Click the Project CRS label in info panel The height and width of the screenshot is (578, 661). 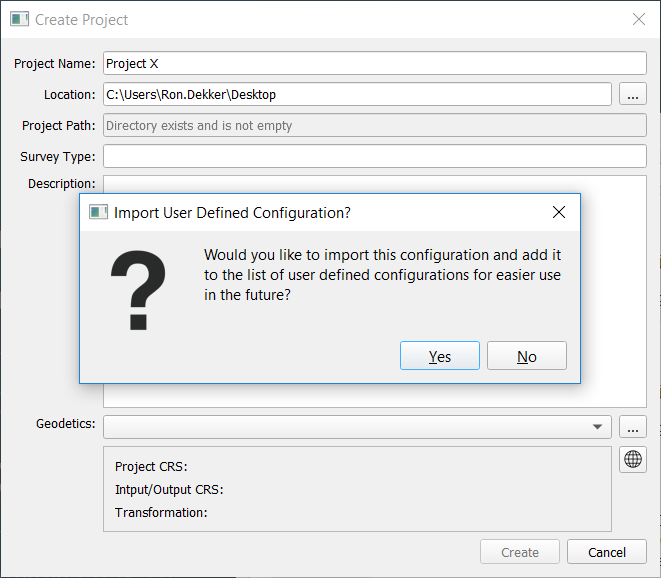(x=151, y=467)
